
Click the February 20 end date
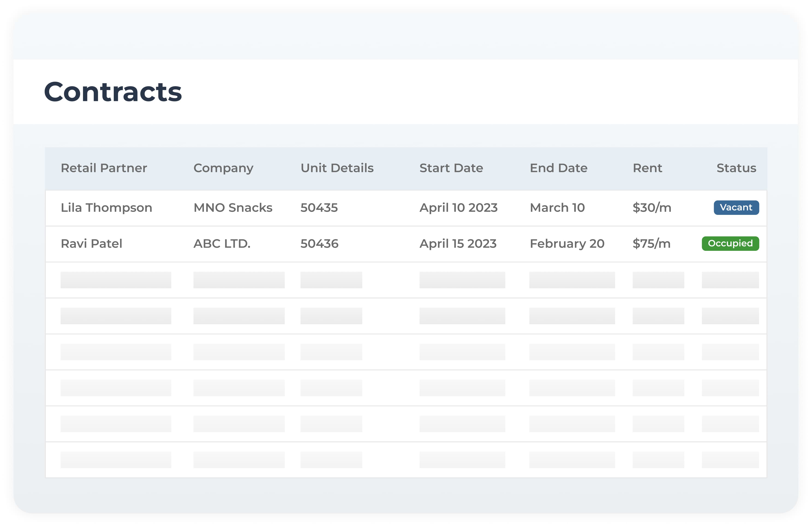[x=567, y=243]
